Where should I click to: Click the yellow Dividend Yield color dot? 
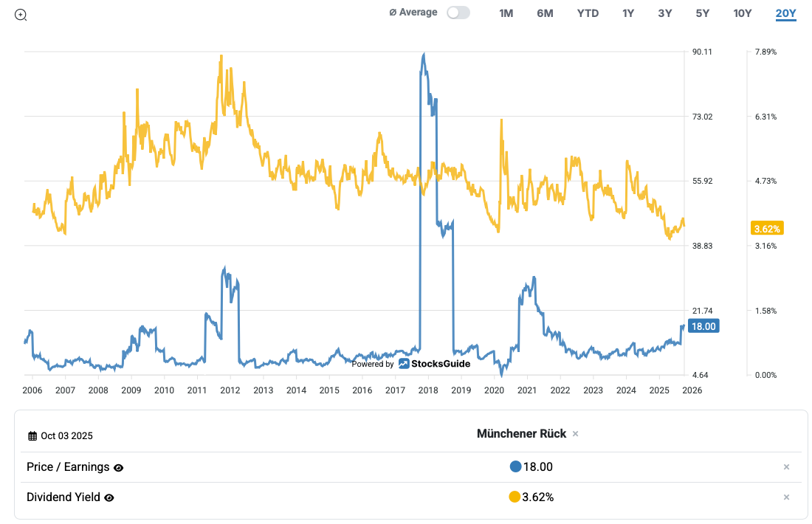click(x=515, y=497)
